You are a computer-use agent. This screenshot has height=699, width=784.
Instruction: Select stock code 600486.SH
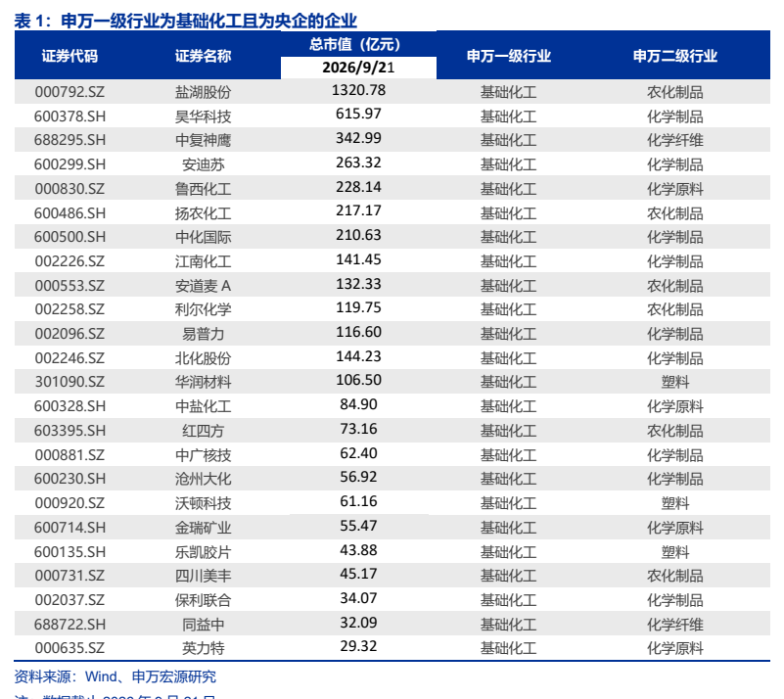click(x=69, y=213)
